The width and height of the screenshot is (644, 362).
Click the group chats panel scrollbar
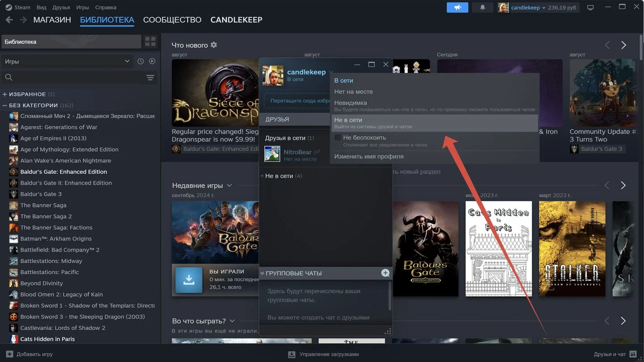(x=390, y=296)
